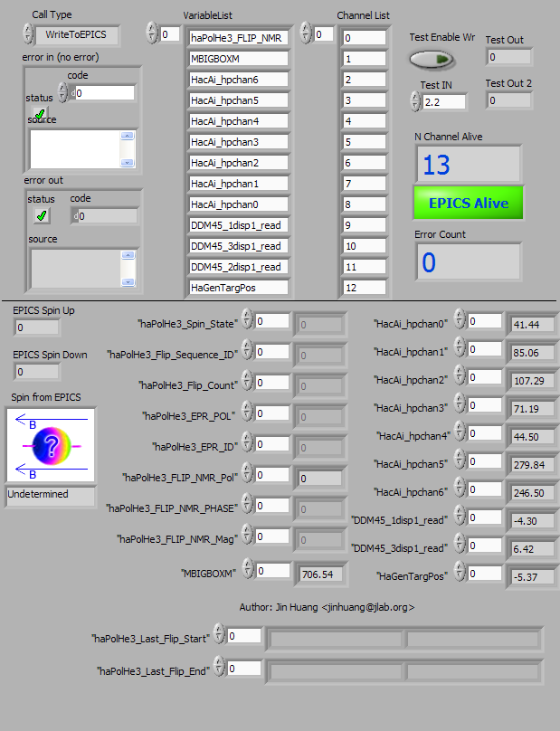
Task: Click error out source scrollbar down arrow
Action: tap(128, 282)
